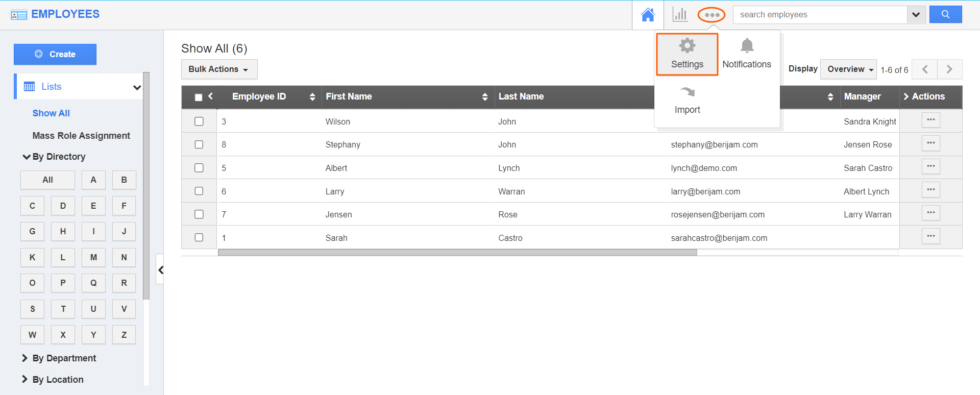Viewport: 980px width, 395px height.
Task: Click email sarahcastro@berijam.com
Action: pos(719,238)
